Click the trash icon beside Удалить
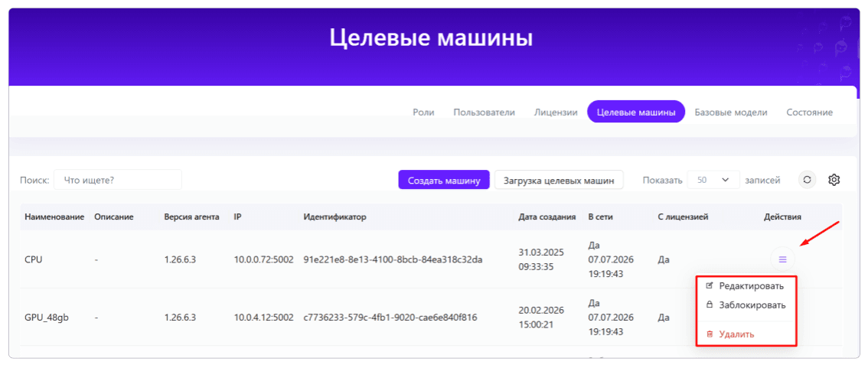 click(x=710, y=334)
